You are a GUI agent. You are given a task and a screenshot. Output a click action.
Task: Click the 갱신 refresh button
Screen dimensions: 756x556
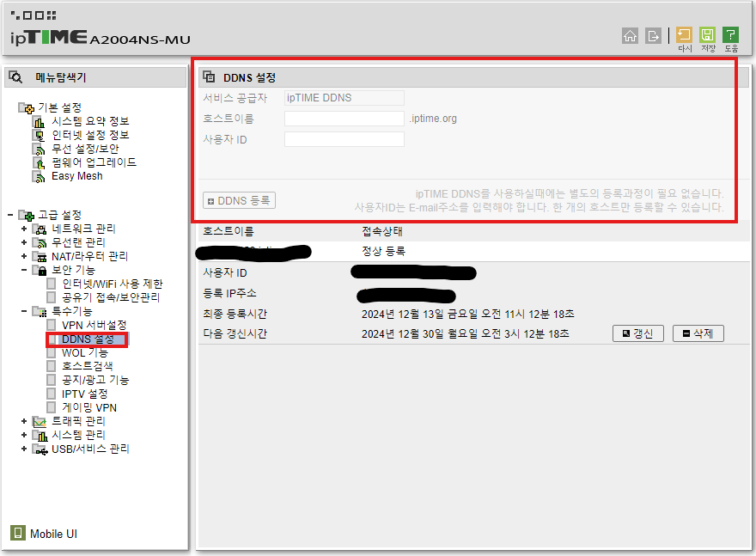(637, 333)
